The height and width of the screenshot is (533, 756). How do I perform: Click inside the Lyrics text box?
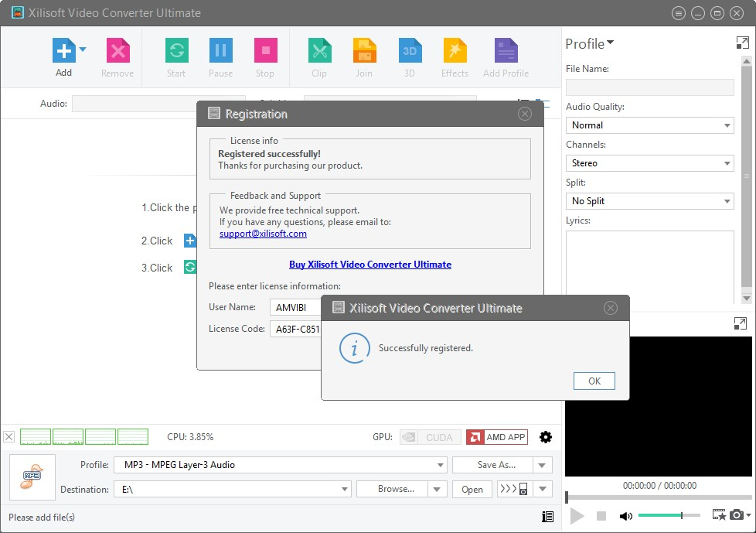tap(649, 265)
